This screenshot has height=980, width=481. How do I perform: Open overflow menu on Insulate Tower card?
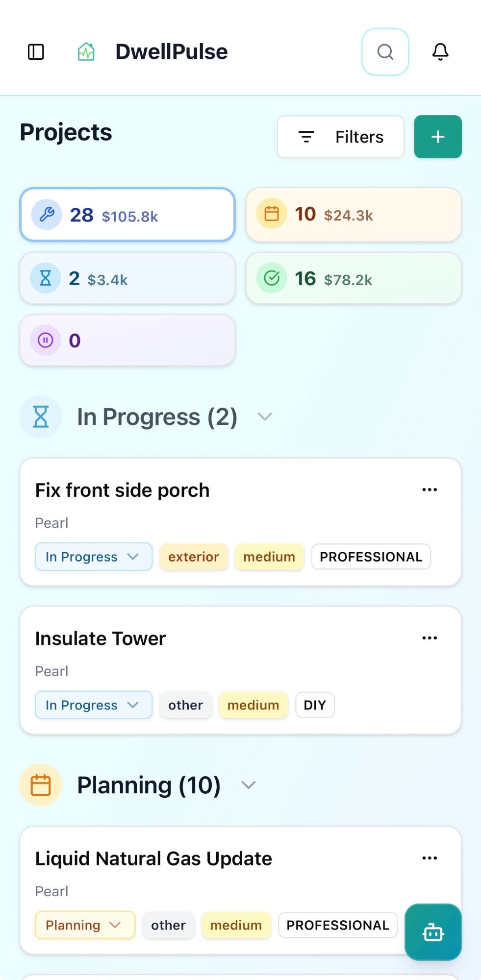point(429,637)
